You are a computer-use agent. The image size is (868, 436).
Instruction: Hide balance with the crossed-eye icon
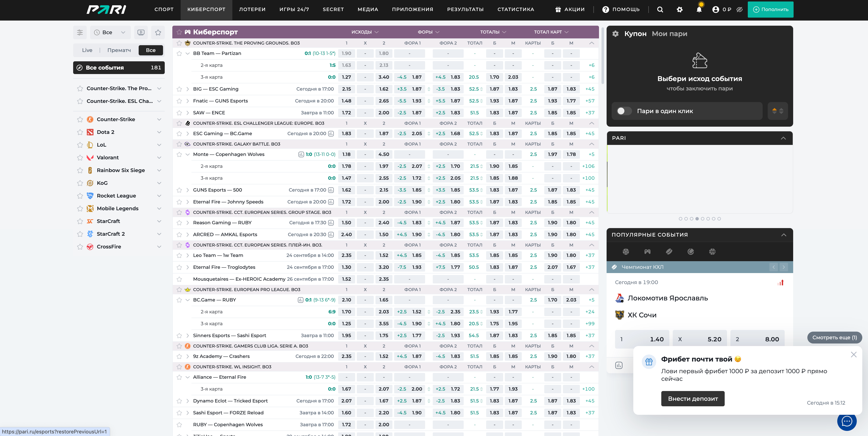click(739, 10)
